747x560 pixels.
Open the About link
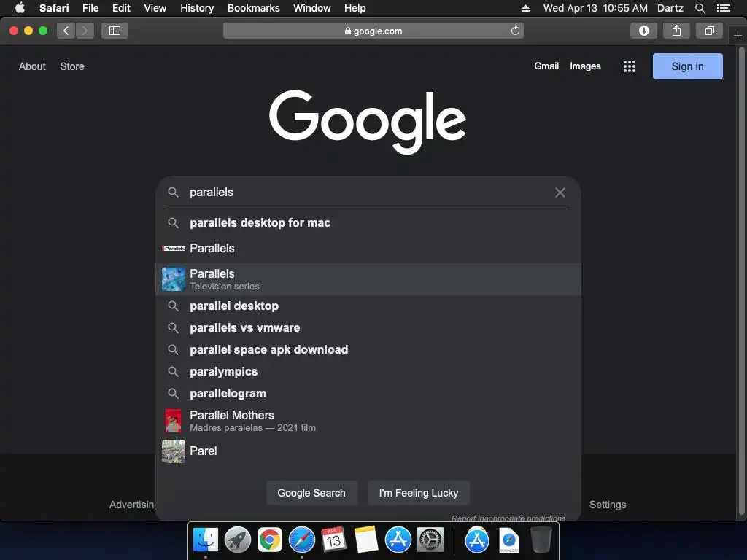click(x=32, y=66)
